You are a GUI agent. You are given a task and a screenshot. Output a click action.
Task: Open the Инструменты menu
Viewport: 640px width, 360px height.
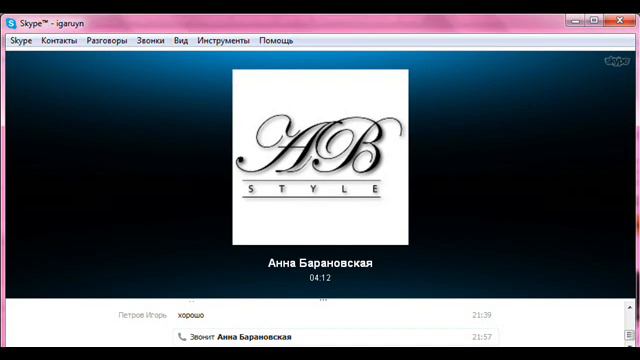(x=223, y=41)
